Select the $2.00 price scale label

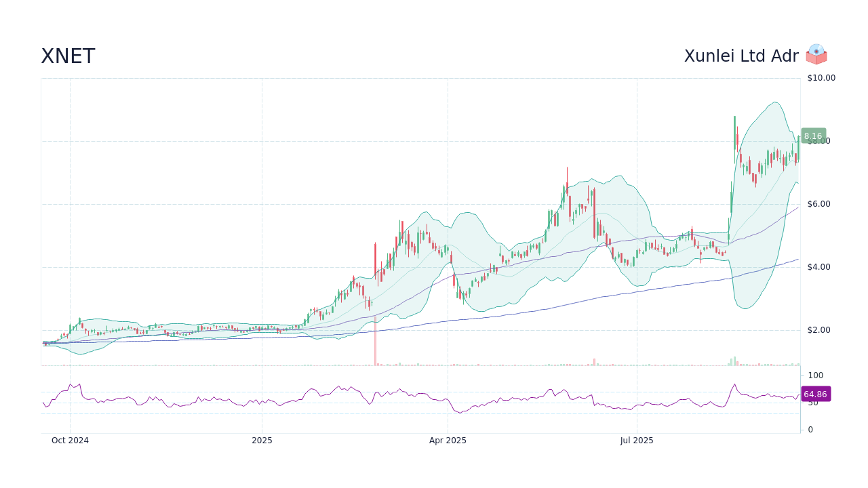(x=821, y=330)
